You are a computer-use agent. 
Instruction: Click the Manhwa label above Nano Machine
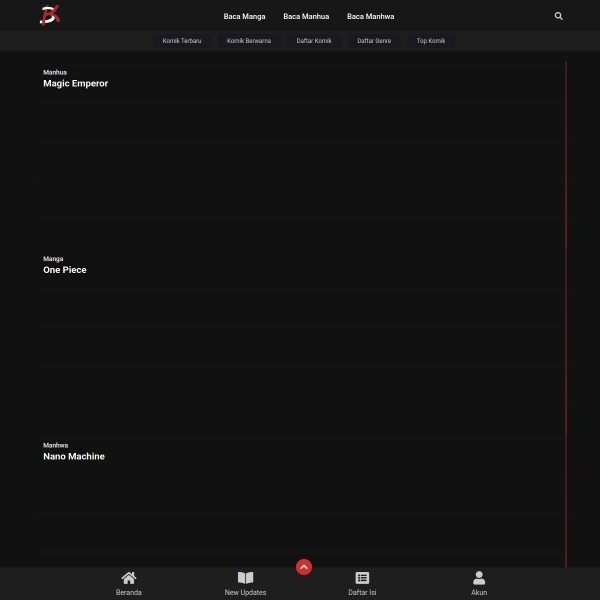[x=55, y=445]
